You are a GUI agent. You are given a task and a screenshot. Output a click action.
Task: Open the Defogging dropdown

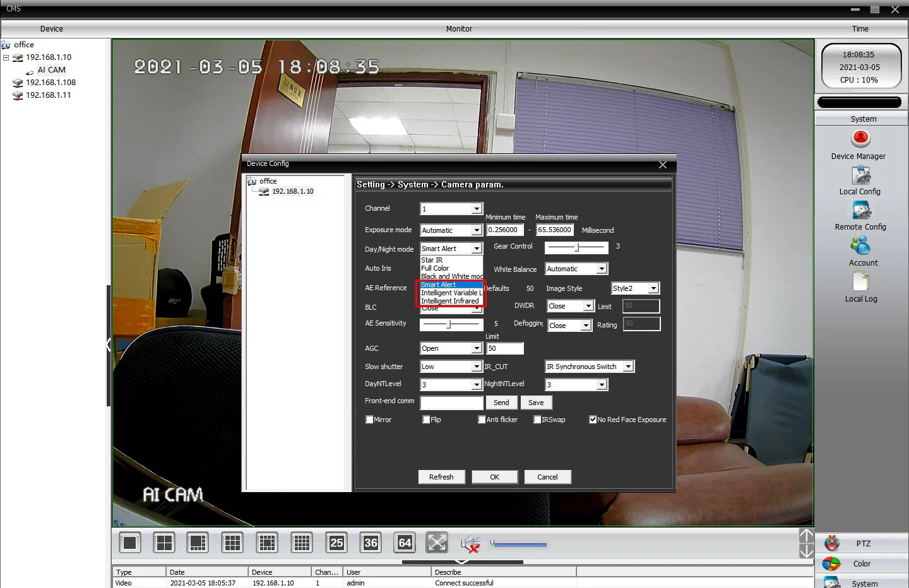[x=569, y=326]
